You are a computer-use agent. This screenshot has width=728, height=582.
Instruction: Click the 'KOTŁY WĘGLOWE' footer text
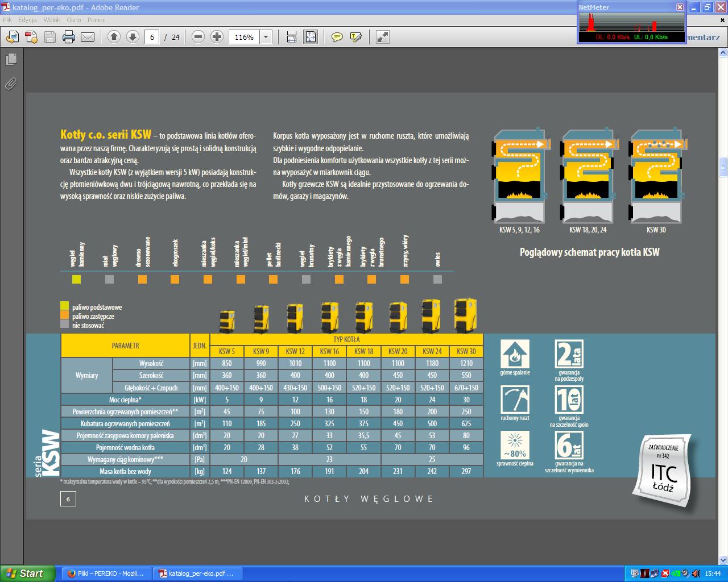pyautogui.click(x=369, y=499)
